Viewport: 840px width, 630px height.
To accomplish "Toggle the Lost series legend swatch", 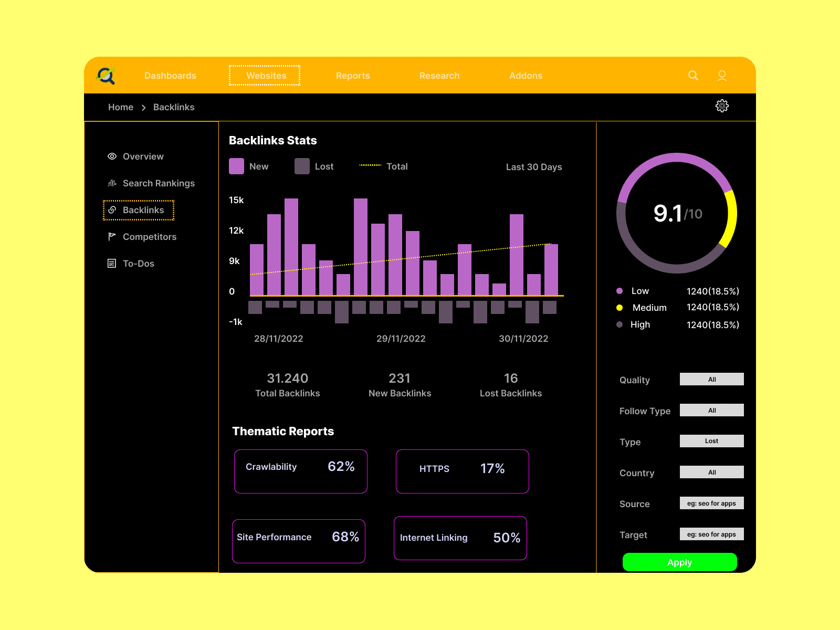I will [x=302, y=166].
